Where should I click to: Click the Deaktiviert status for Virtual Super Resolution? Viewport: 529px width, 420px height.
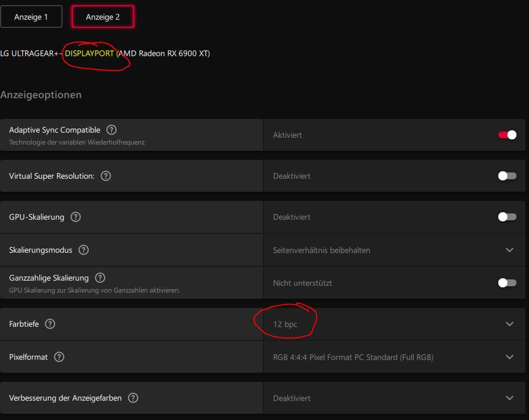(x=292, y=176)
